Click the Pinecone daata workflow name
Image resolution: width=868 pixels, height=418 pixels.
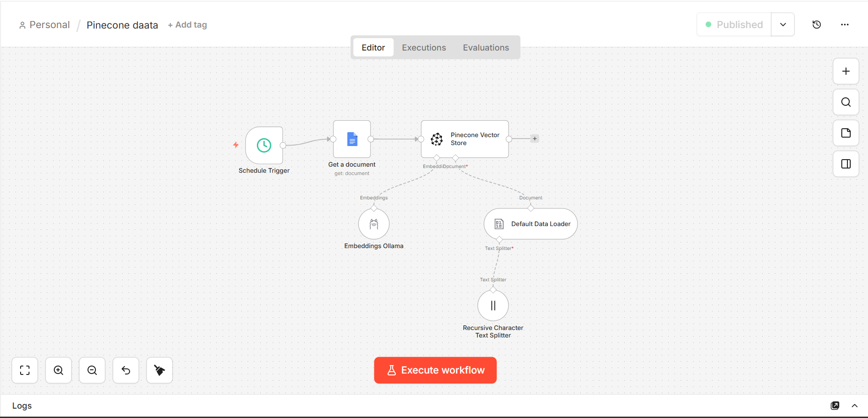pos(122,25)
